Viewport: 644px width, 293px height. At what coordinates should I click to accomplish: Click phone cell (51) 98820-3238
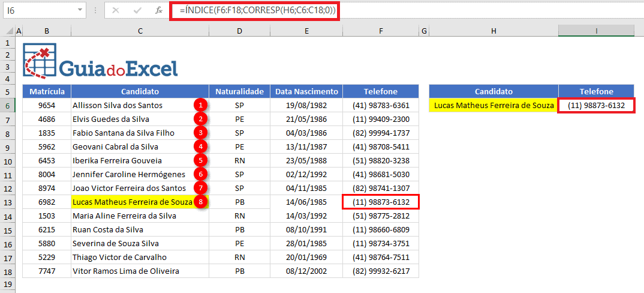[381, 160]
